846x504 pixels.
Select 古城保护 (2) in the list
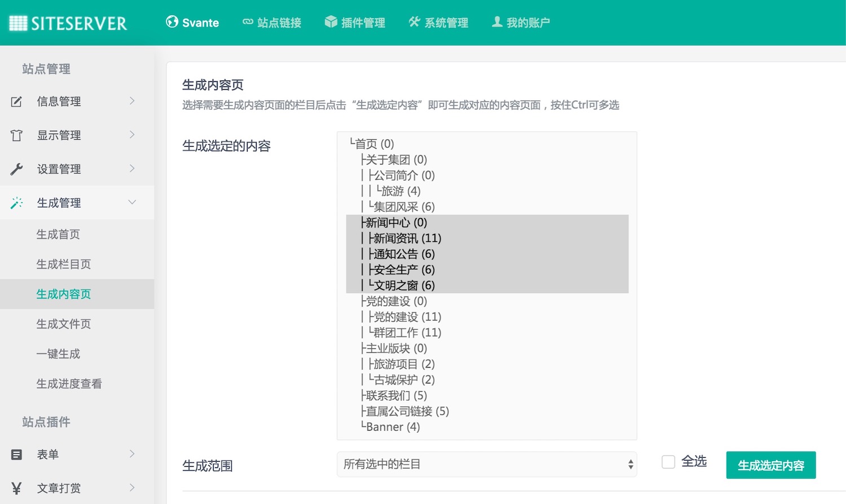click(x=487, y=380)
